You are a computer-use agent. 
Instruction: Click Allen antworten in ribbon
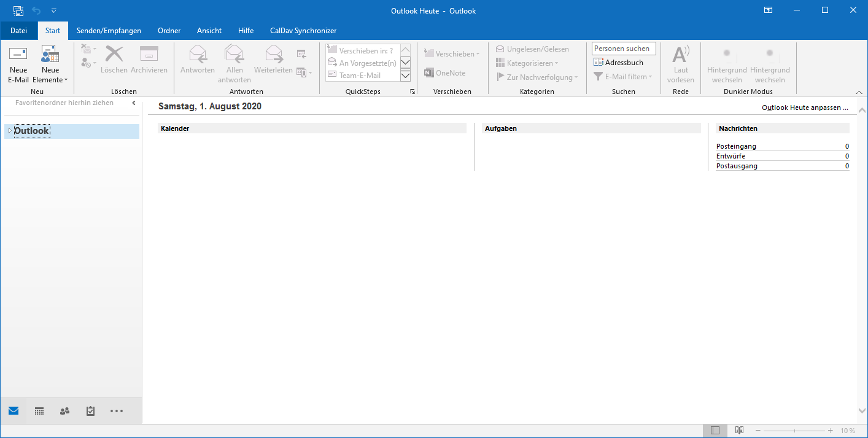click(234, 65)
